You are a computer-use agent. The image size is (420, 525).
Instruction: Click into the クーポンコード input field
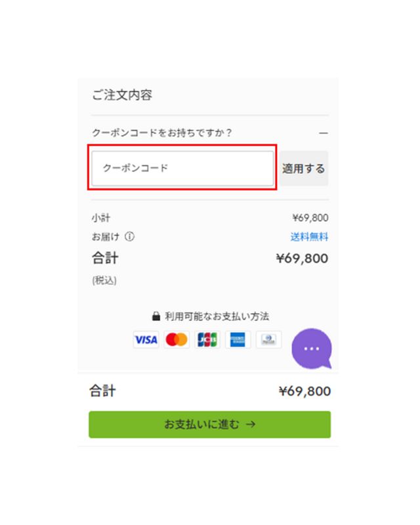pos(182,169)
